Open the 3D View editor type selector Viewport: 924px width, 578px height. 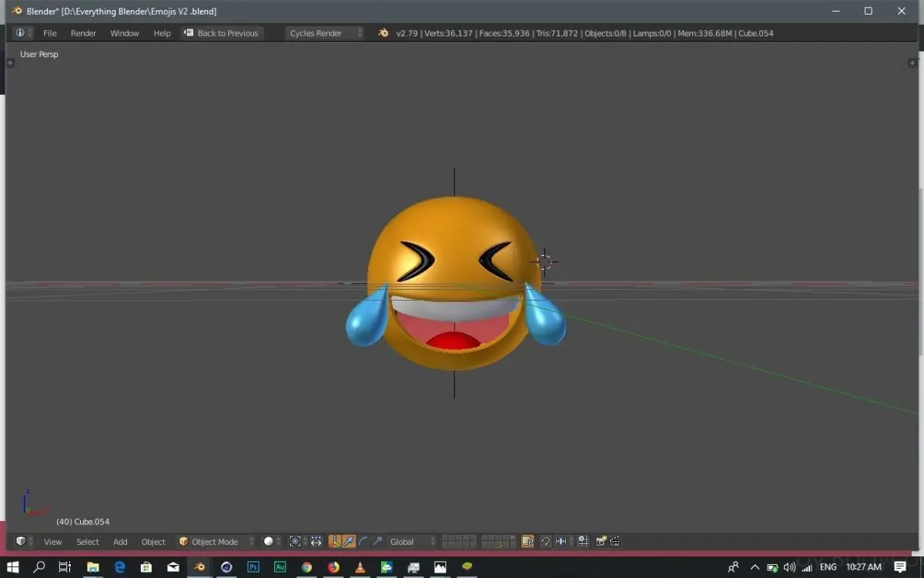point(24,542)
